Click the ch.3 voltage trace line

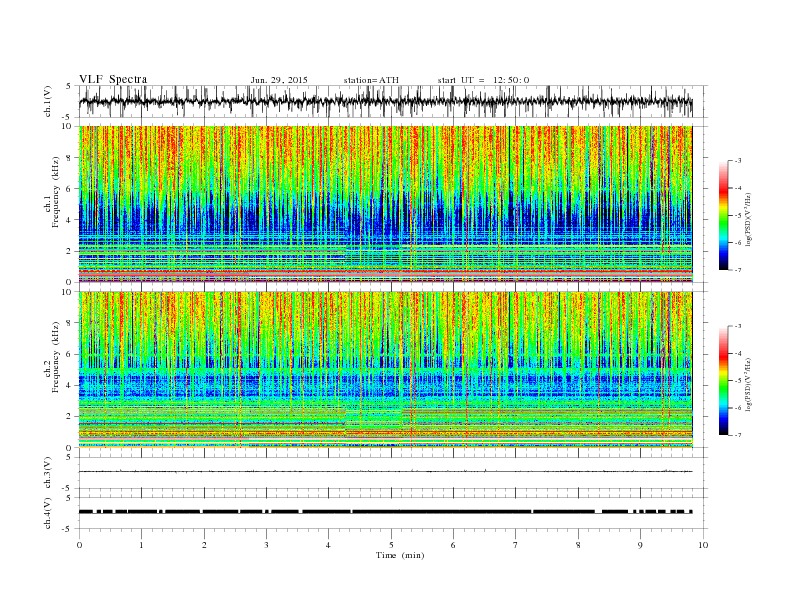point(385,472)
